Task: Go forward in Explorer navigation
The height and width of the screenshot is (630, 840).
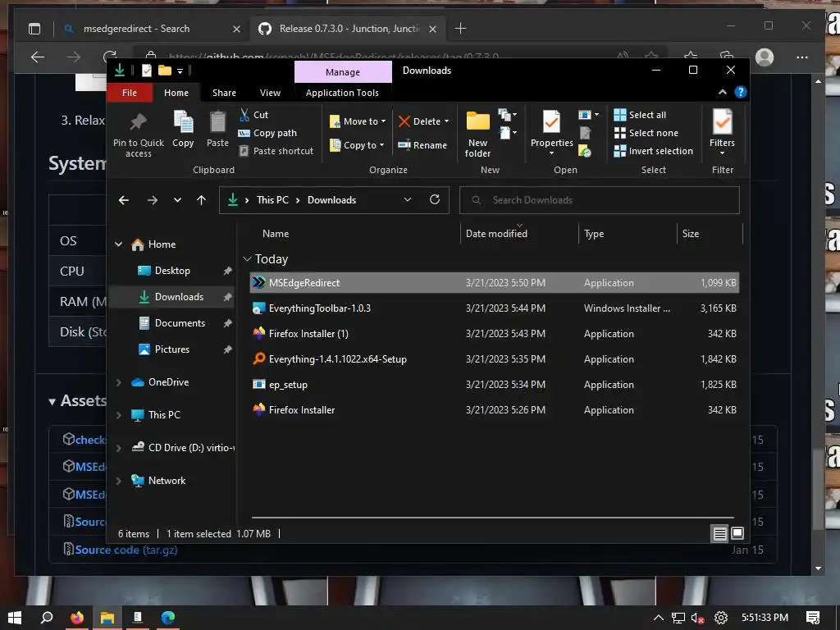Action: (153, 200)
